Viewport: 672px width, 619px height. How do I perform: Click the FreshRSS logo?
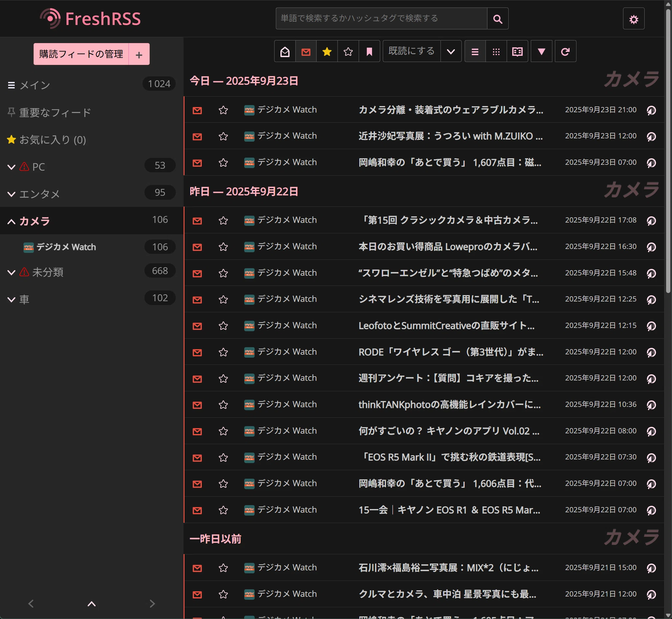click(x=90, y=18)
